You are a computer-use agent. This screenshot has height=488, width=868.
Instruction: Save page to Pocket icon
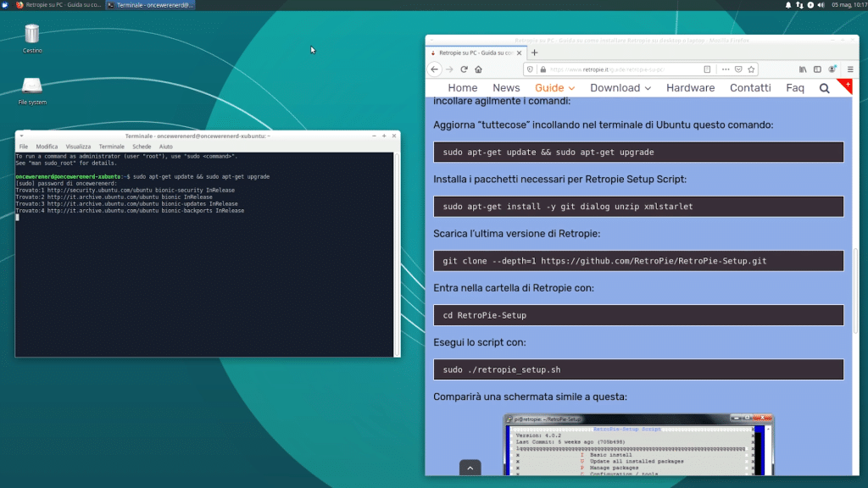pyautogui.click(x=738, y=69)
